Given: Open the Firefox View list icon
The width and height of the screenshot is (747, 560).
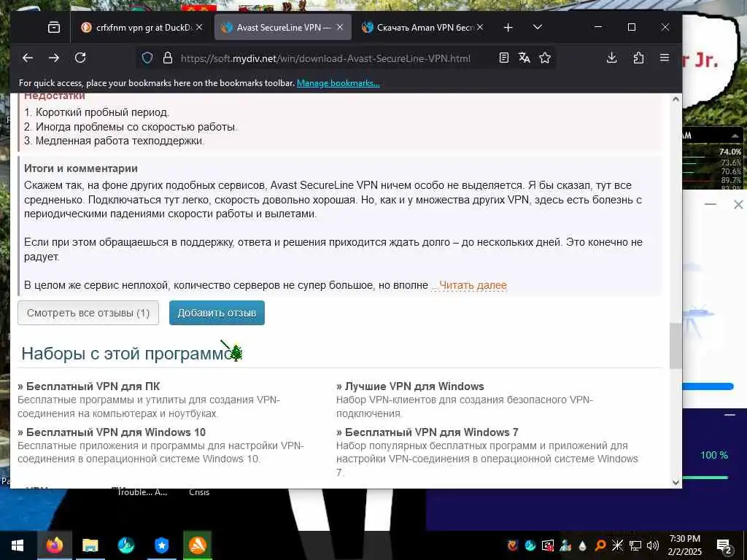Looking at the screenshot, I should tap(54, 28).
